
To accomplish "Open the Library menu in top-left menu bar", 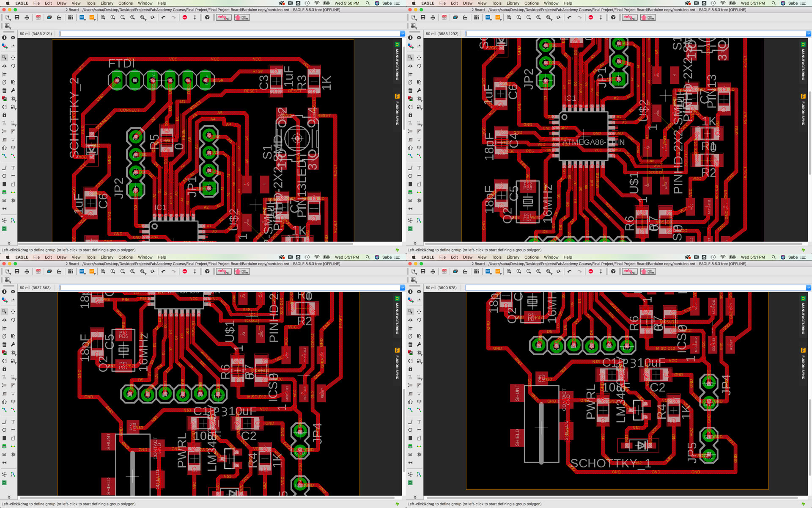I will pos(107,3).
